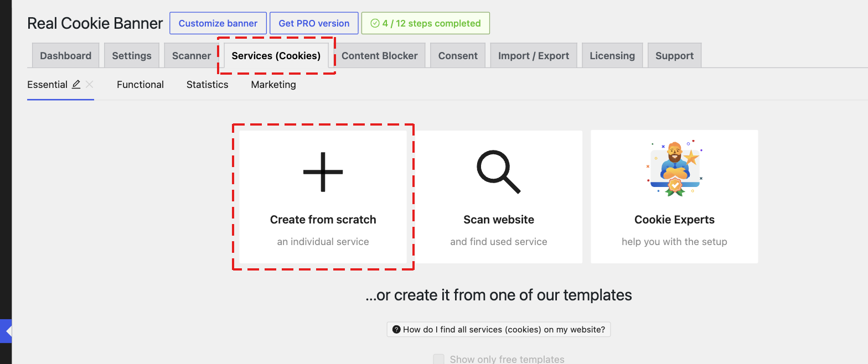Open the 4 / 12 steps completed button
This screenshot has height=364, width=868.
426,23
